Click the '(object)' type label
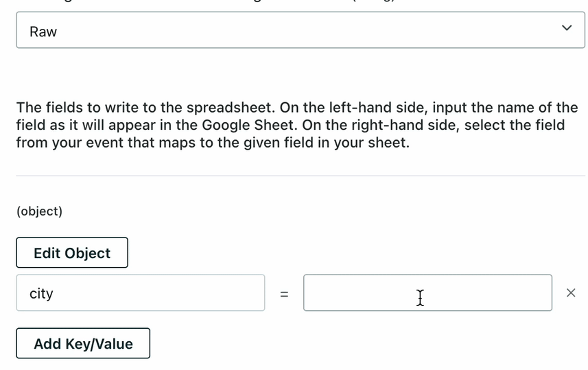This screenshot has width=588, height=370. (39, 211)
